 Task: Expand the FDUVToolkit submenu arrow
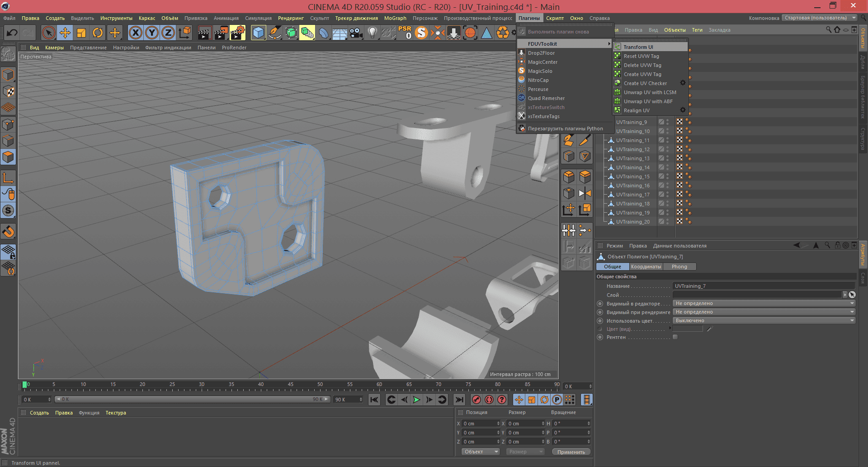[x=609, y=44]
